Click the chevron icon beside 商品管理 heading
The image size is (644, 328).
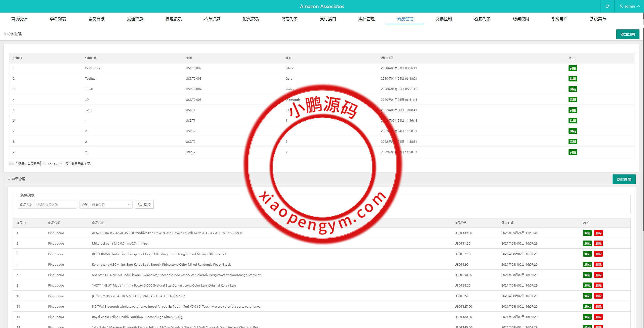click(9, 179)
